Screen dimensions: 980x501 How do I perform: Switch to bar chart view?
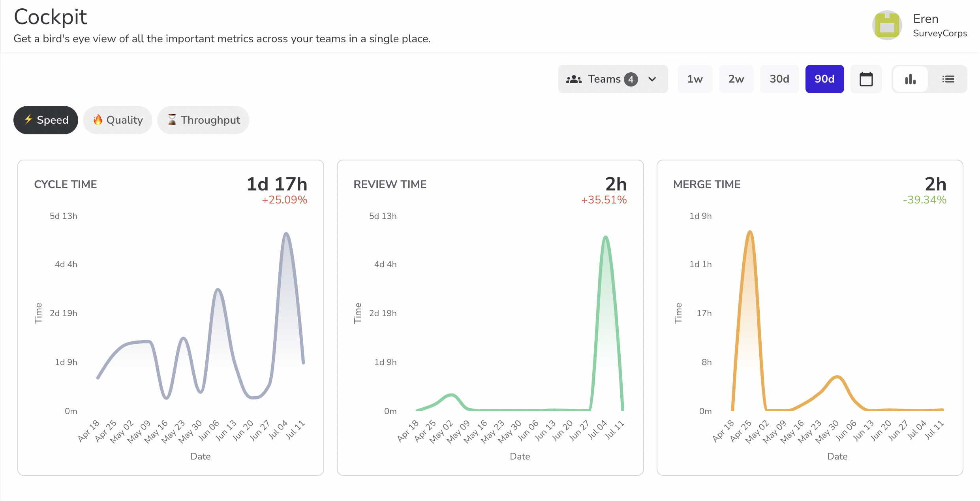pyautogui.click(x=910, y=79)
